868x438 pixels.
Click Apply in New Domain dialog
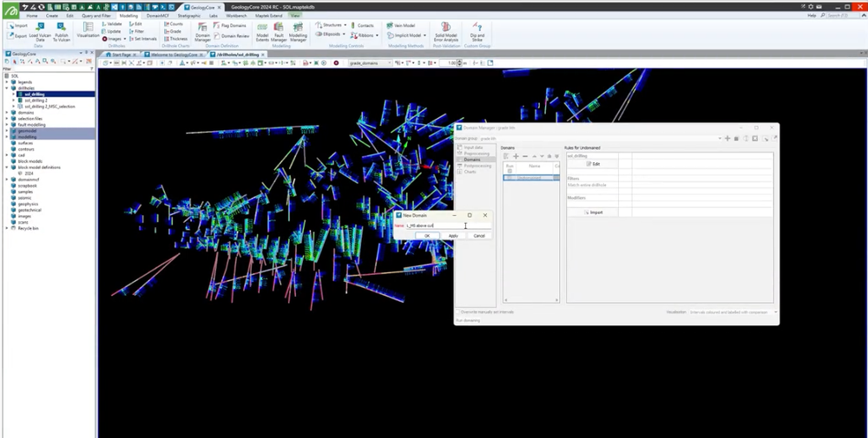point(453,236)
